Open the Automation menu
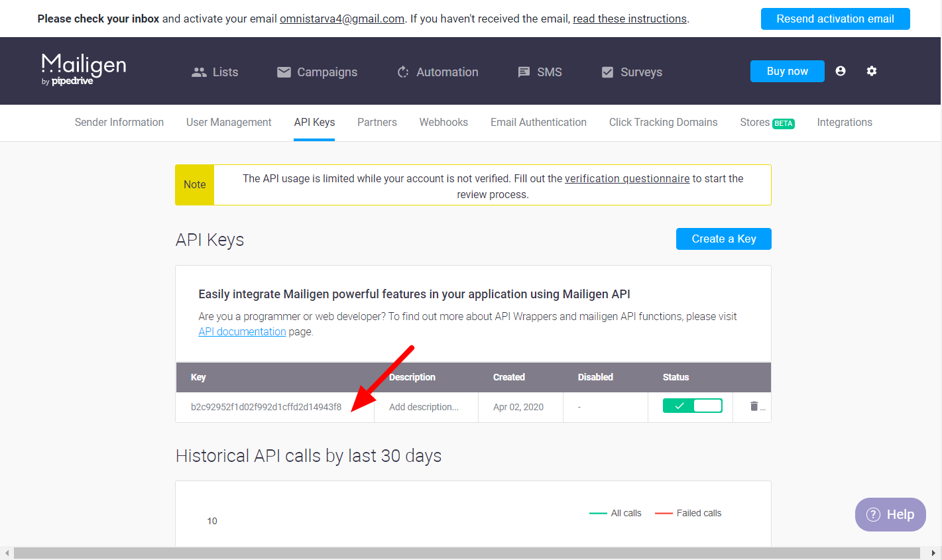This screenshot has width=942, height=560. pos(438,72)
